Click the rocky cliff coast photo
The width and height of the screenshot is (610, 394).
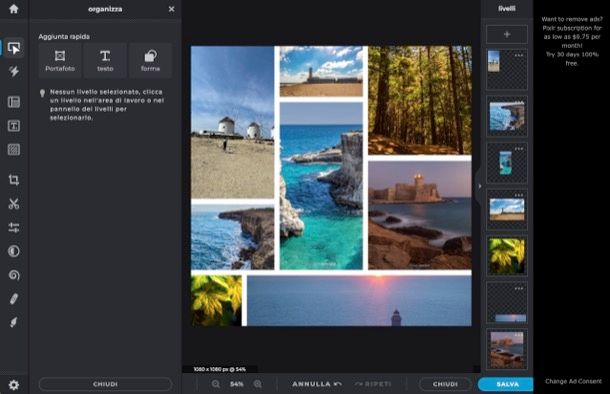[x=233, y=237]
